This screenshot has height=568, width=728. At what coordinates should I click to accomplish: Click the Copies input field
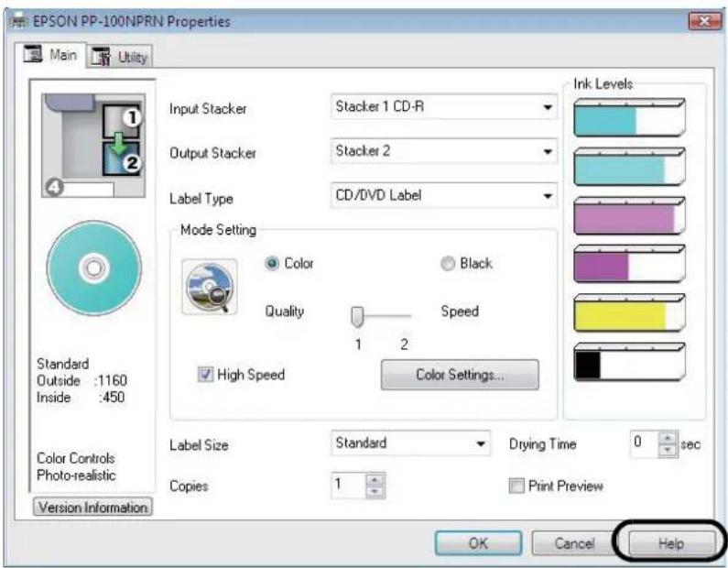click(349, 486)
